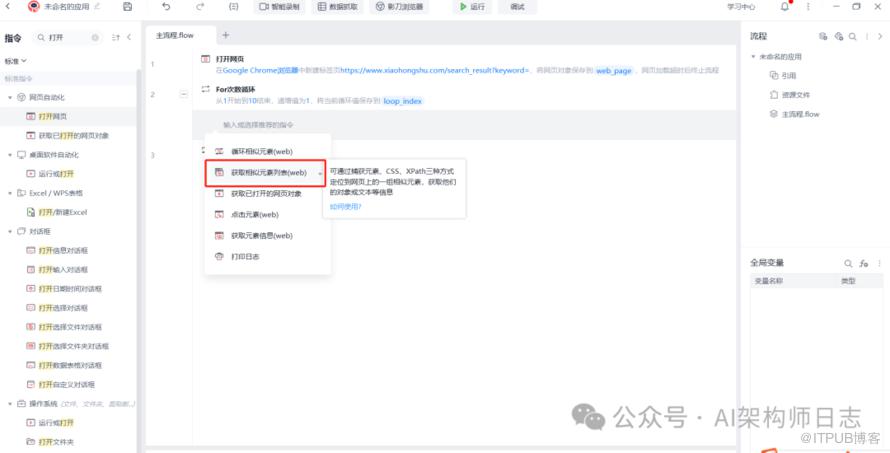Click the format code toolbar icon
This screenshot has width=890, height=453.
[x=233, y=6]
